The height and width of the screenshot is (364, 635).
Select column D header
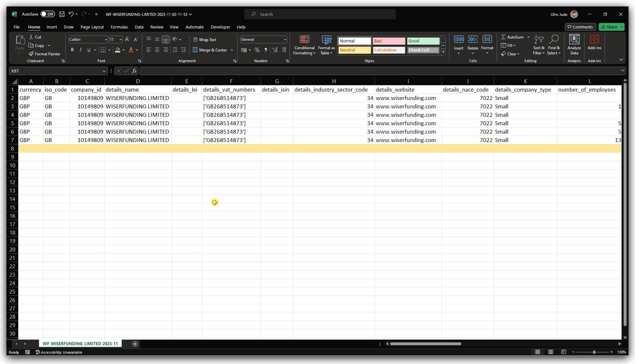click(138, 81)
